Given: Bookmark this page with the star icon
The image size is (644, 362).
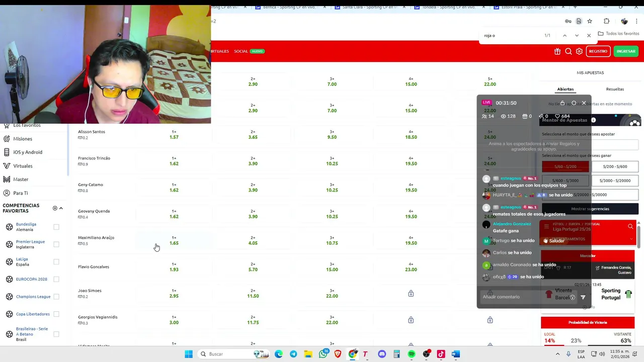Looking at the screenshot, I should point(590,21).
